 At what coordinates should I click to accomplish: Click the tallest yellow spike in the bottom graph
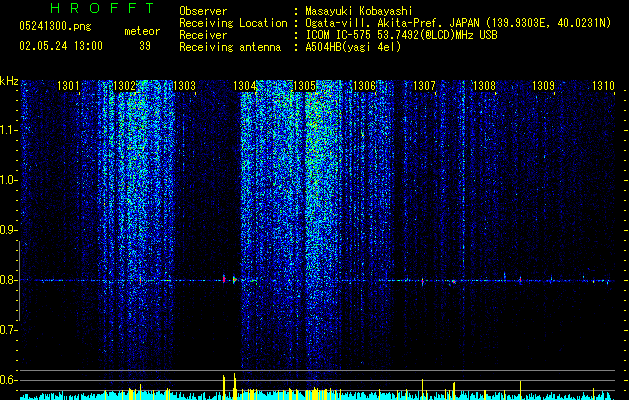tap(235, 386)
